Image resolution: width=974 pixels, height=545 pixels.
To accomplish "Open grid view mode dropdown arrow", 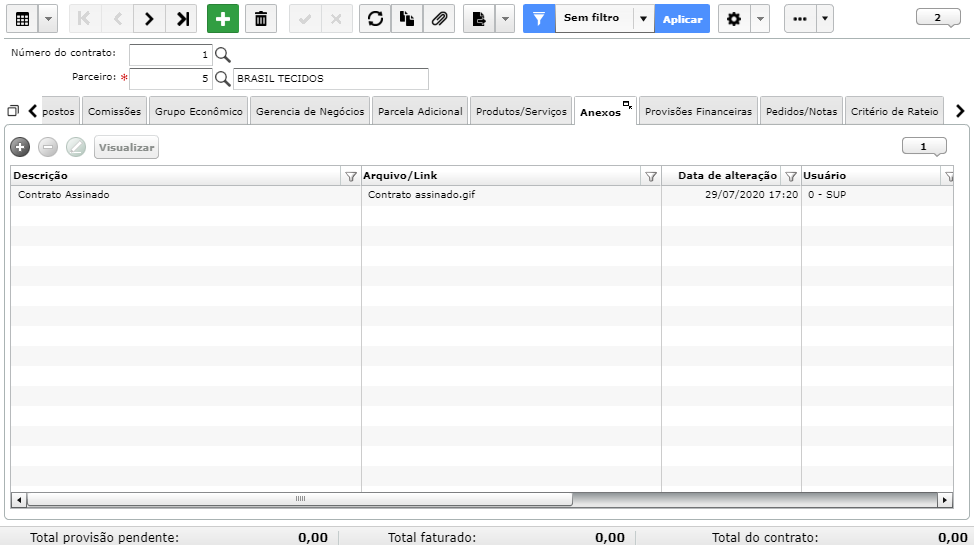I will pyautogui.click(x=48, y=19).
